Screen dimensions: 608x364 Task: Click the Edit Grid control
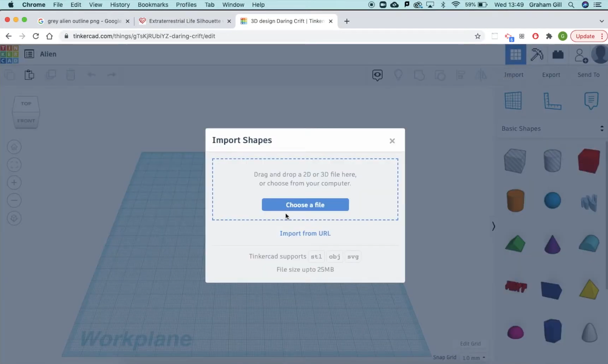point(470,343)
